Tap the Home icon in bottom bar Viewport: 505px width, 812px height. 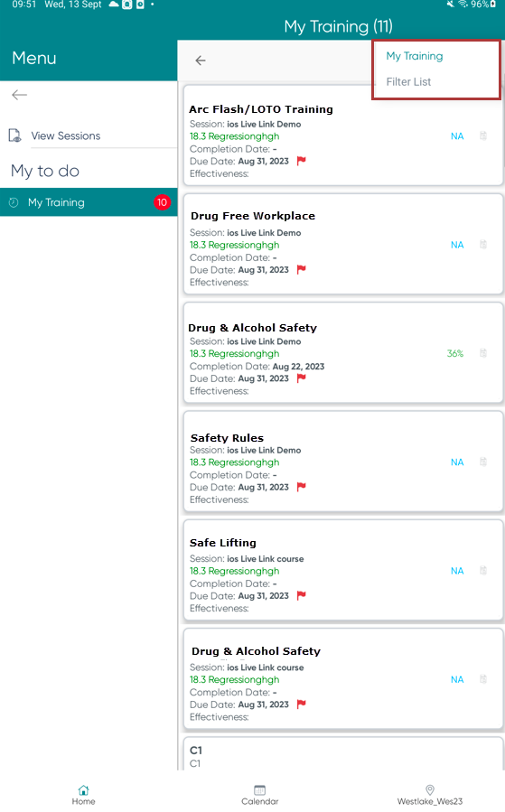pos(83,789)
